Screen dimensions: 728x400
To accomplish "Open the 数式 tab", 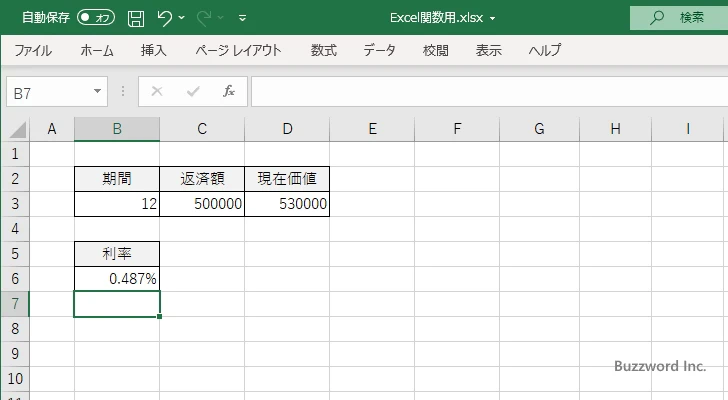I will (324, 50).
